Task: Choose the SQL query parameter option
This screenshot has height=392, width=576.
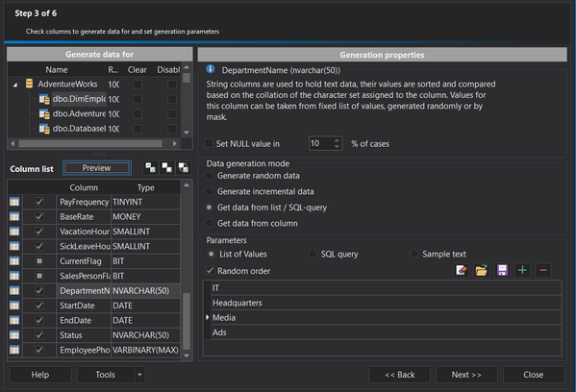Action: coord(313,254)
